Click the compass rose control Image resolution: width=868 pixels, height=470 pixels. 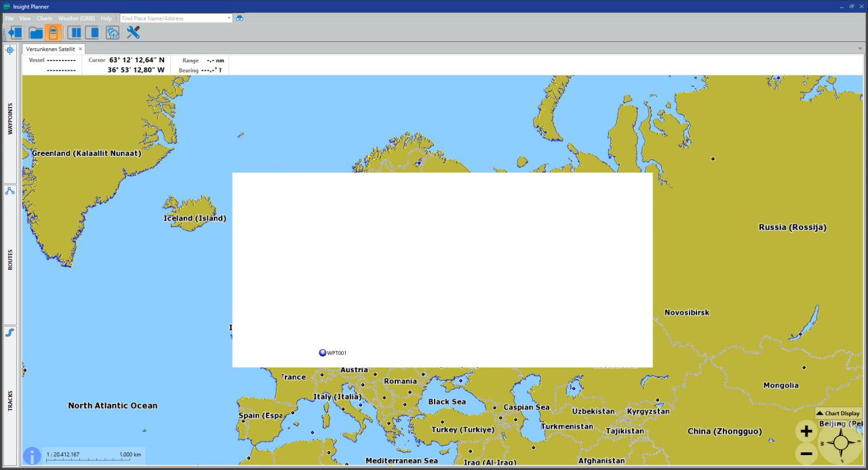[x=842, y=444]
